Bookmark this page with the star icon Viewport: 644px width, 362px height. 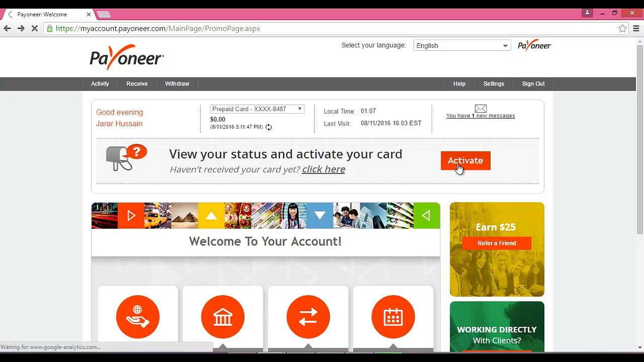(622, 29)
